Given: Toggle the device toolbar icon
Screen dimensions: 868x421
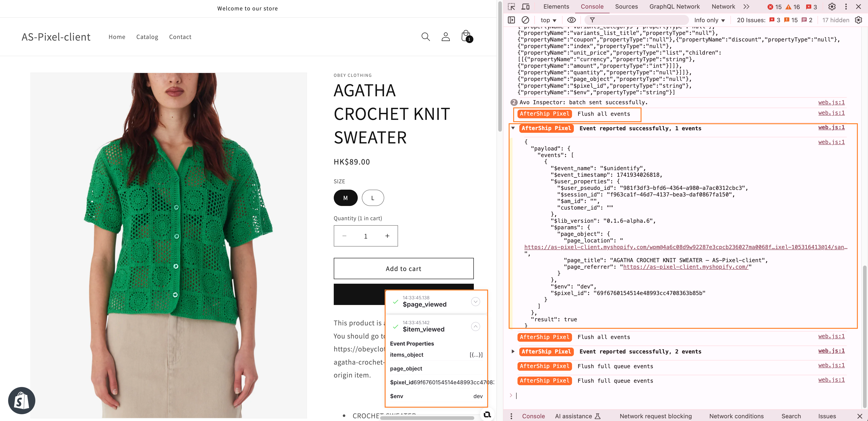Looking at the screenshot, I should [x=525, y=6].
